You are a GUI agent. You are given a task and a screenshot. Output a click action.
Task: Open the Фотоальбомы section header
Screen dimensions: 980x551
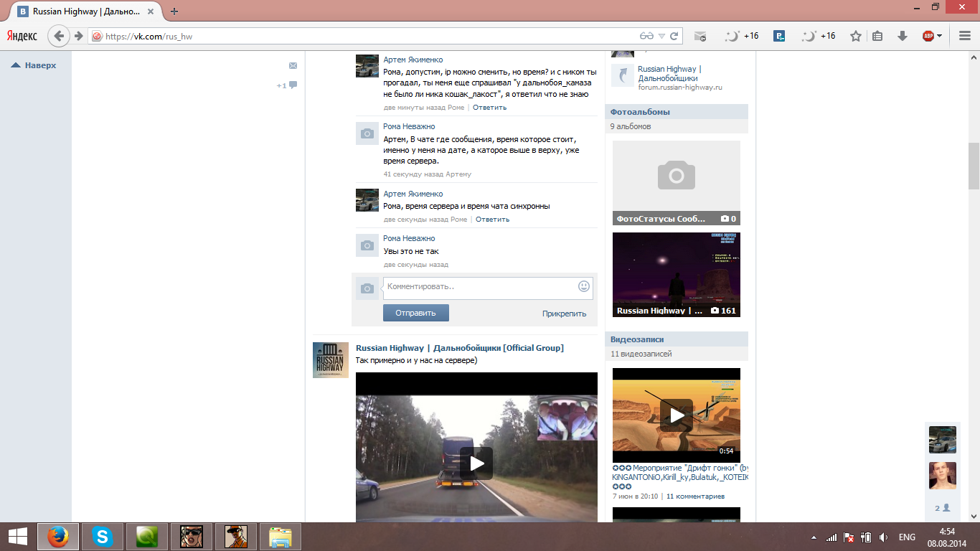click(x=640, y=112)
